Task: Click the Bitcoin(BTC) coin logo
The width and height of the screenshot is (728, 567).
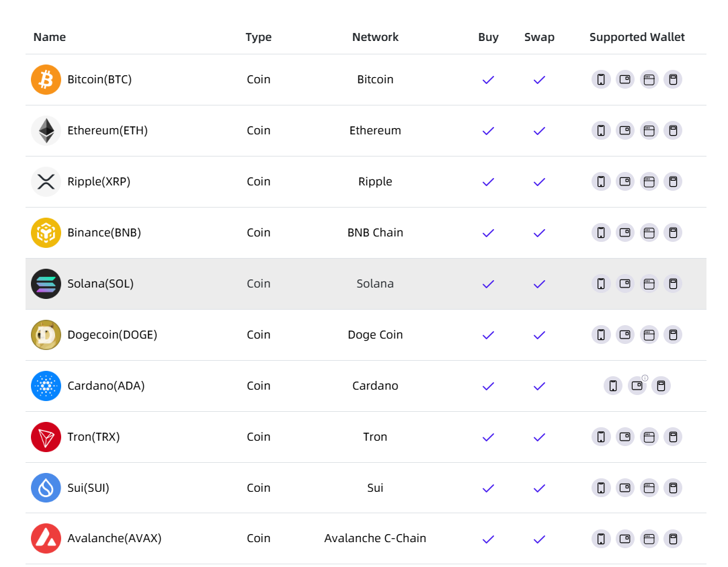Action: (x=46, y=79)
